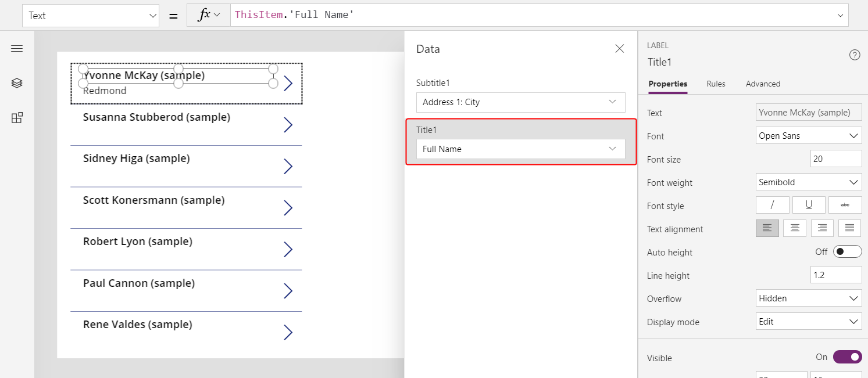Open the Subtitle1 Address 1: City dropdown
This screenshot has width=868, height=378.
coord(521,102)
